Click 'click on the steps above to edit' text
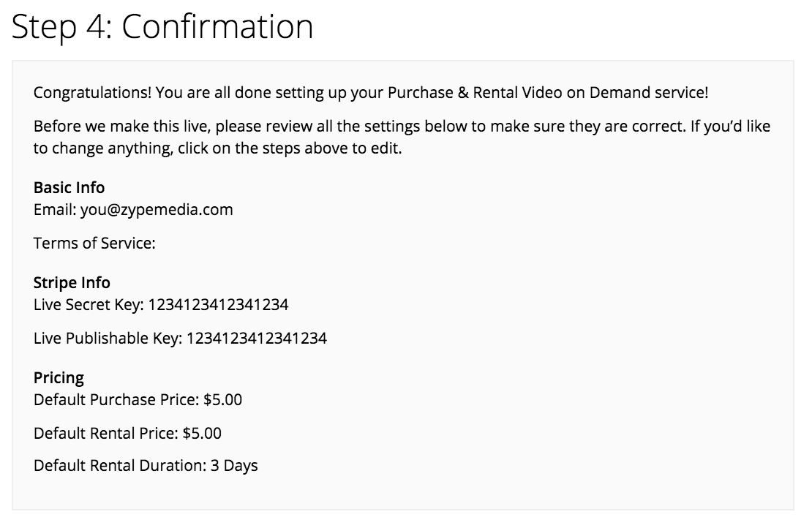 (x=290, y=148)
